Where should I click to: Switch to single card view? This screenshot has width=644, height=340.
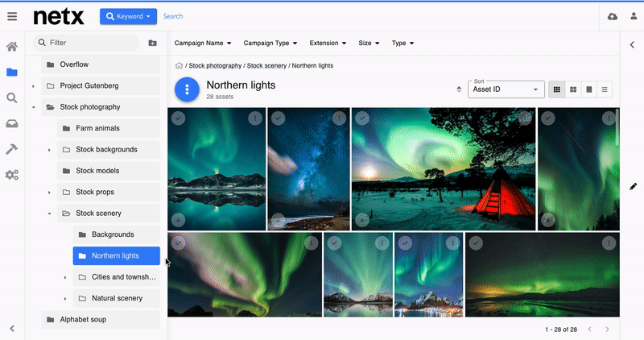click(x=589, y=89)
